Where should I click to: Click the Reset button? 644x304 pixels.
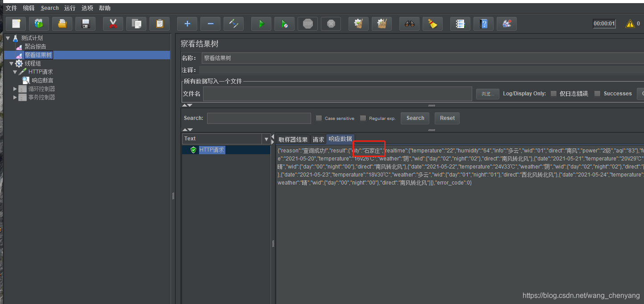[447, 118]
